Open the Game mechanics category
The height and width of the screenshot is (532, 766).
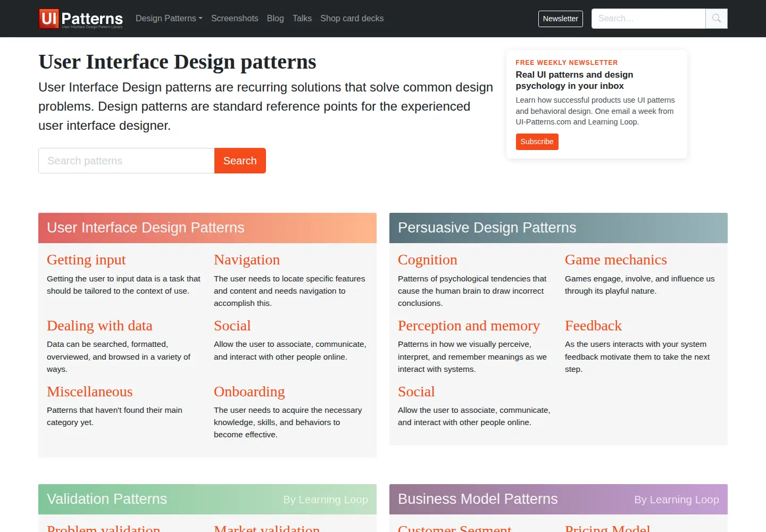tap(615, 260)
